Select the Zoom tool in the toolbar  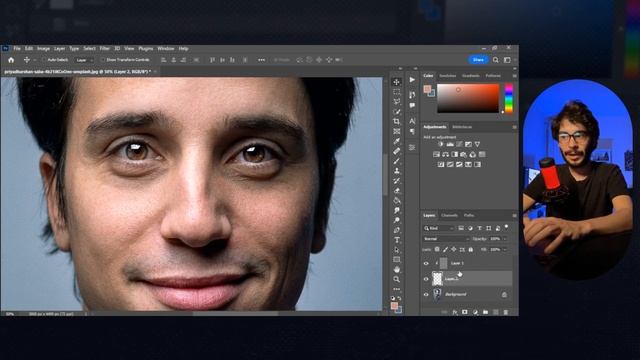pos(396,279)
